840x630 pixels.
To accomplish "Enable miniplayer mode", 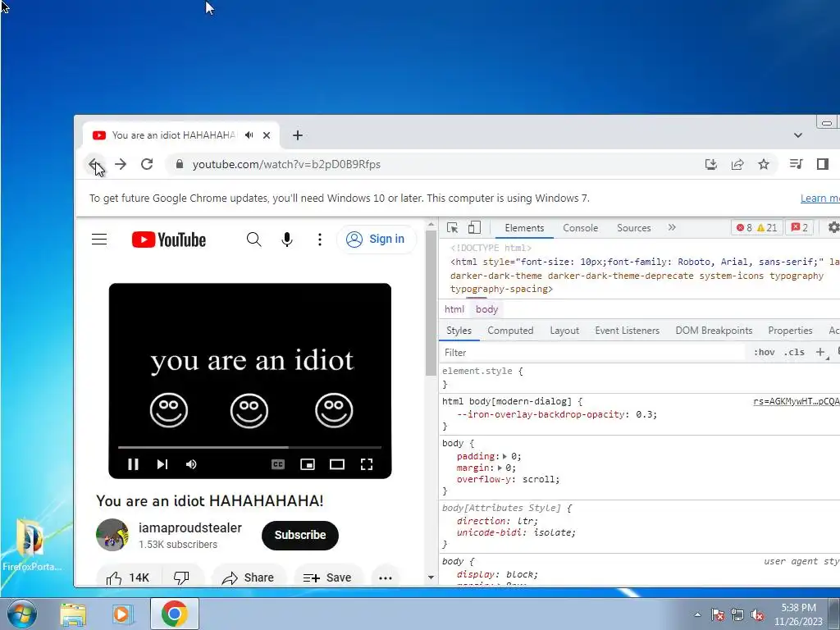I will click(308, 464).
